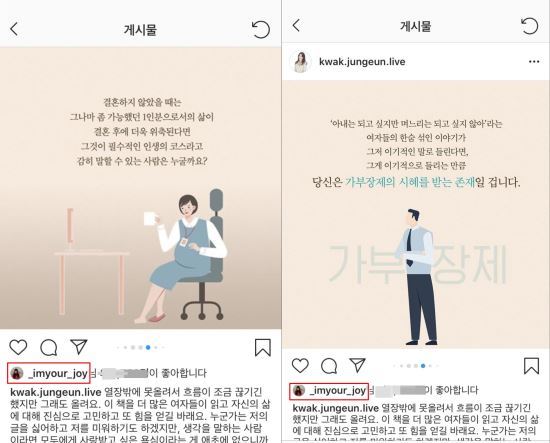Tap the back arrow in left post header
The height and width of the screenshot is (443, 550).
(x=14, y=29)
